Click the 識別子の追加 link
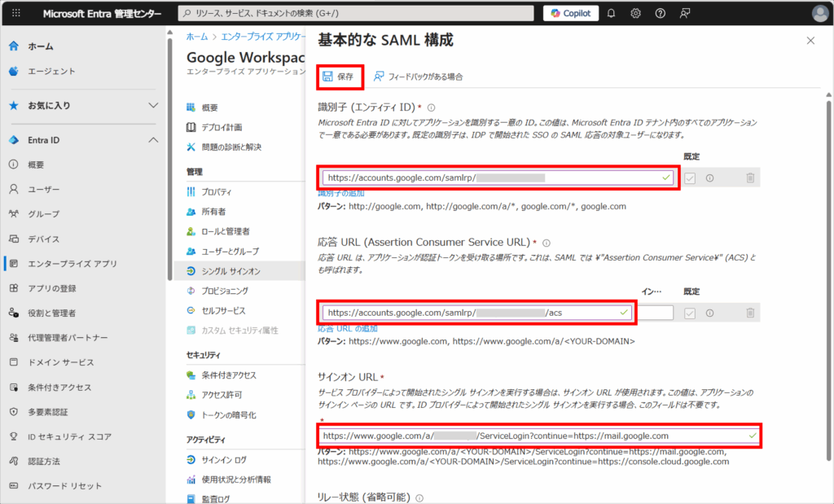The width and height of the screenshot is (834, 504). coord(341,193)
